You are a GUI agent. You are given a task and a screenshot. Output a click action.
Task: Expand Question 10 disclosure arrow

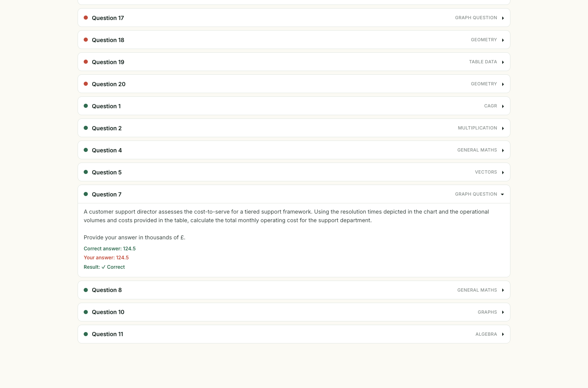click(x=503, y=312)
